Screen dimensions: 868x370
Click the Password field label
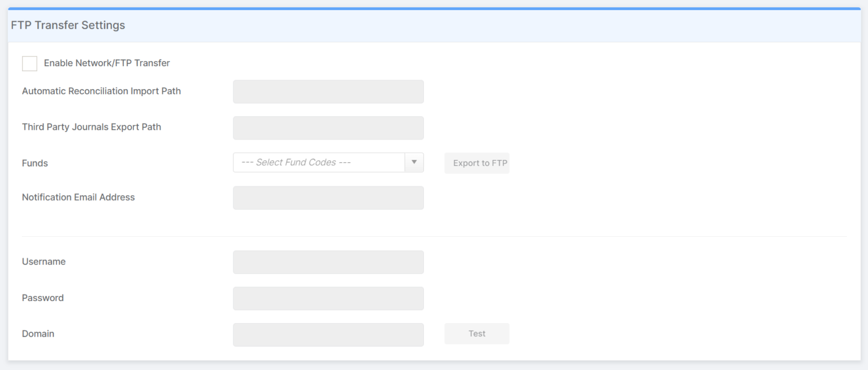42,298
